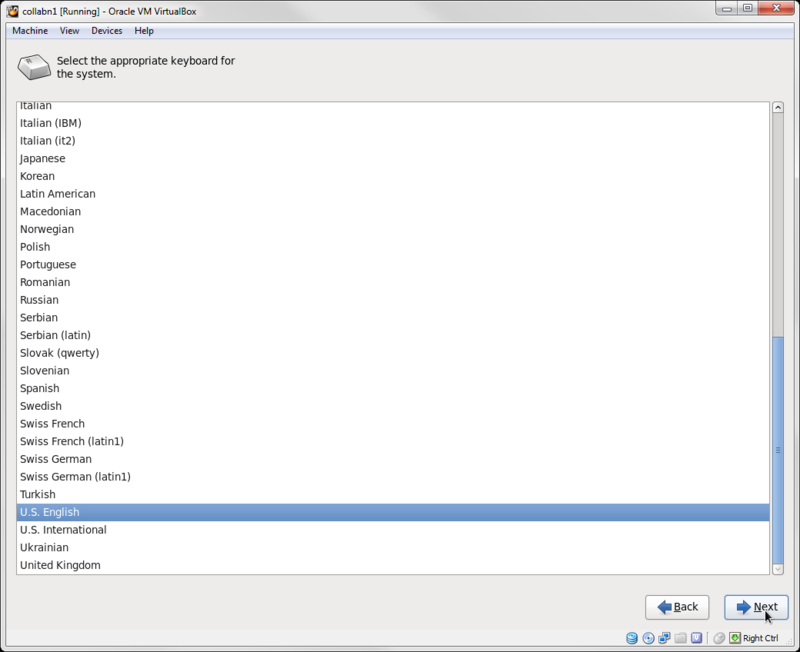
Task: Select the Italian (IBM) keyboard
Action: (393, 123)
